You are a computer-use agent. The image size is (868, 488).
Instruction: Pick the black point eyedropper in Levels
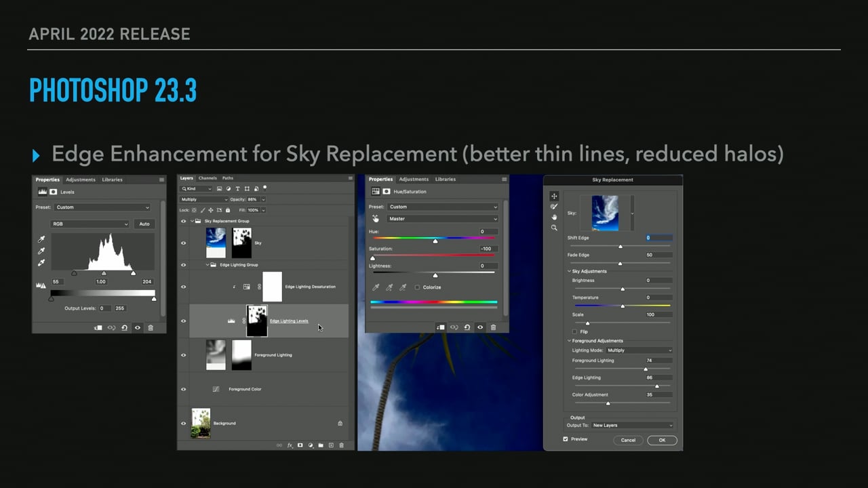click(x=41, y=239)
